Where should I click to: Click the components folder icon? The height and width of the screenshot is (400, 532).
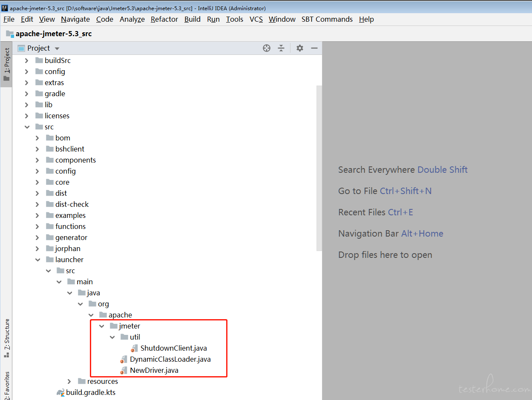[x=49, y=160]
